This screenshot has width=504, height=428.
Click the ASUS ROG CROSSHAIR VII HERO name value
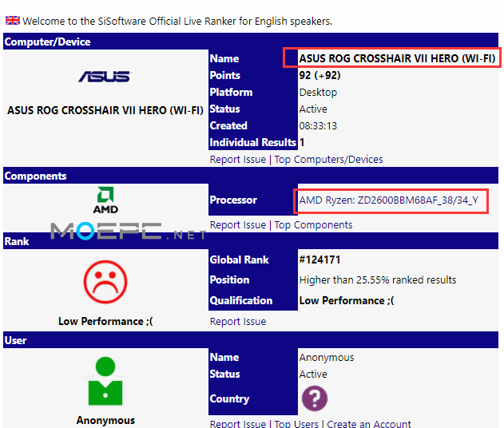click(x=397, y=58)
